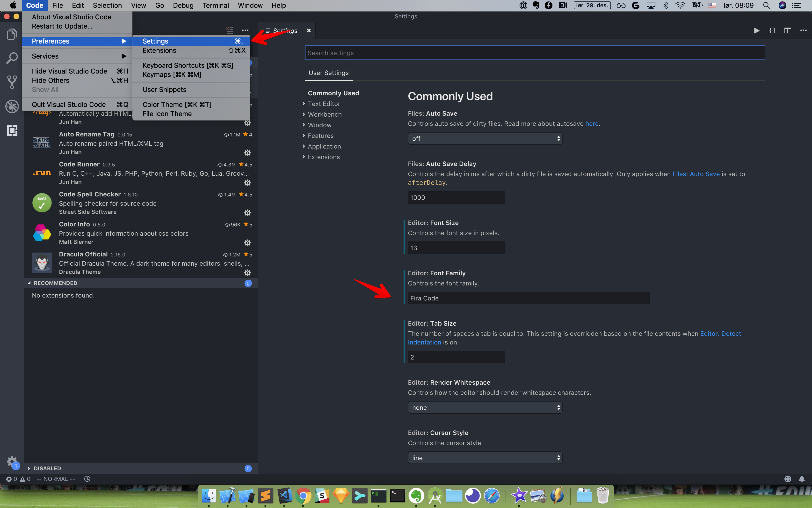
Task: Choose Color Theme menu entry
Action: [x=191, y=105]
